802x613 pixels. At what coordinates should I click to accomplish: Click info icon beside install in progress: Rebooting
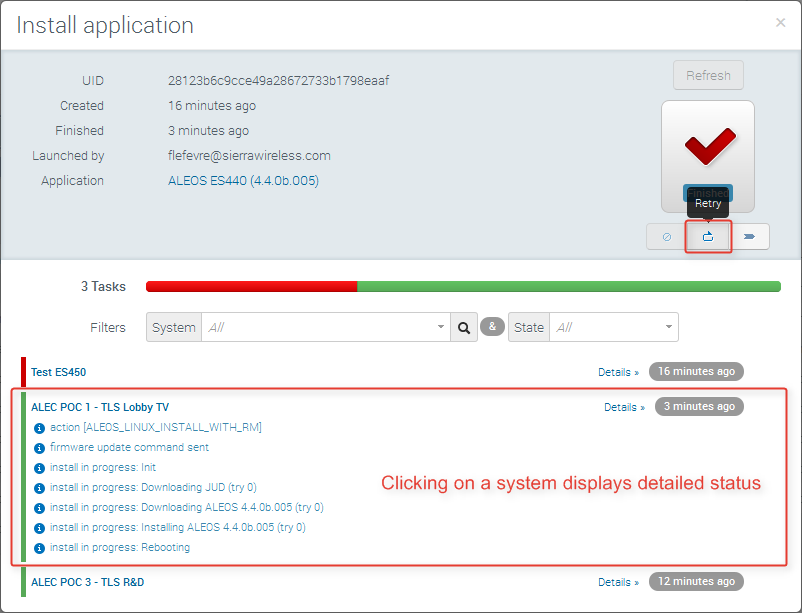click(x=40, y=548)
